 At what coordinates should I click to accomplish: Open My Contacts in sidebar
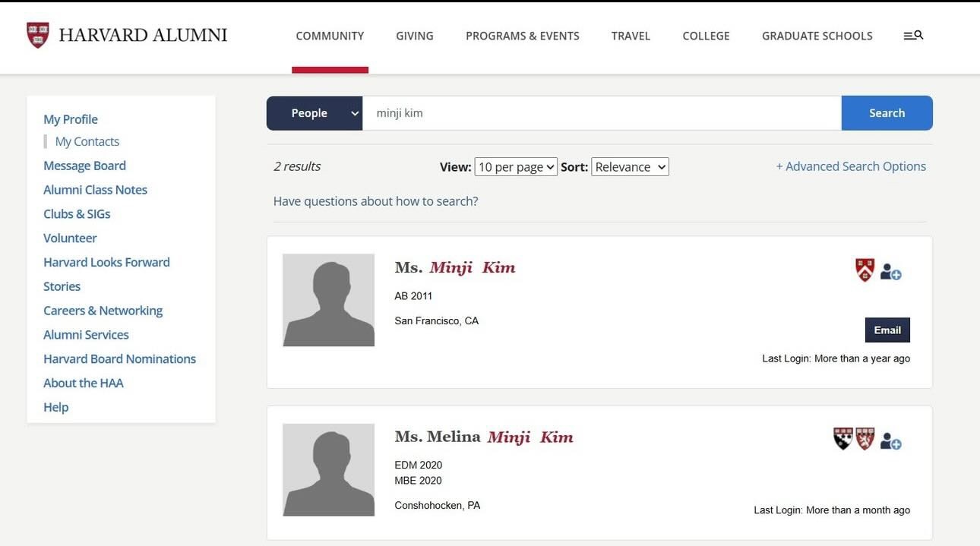87,141
